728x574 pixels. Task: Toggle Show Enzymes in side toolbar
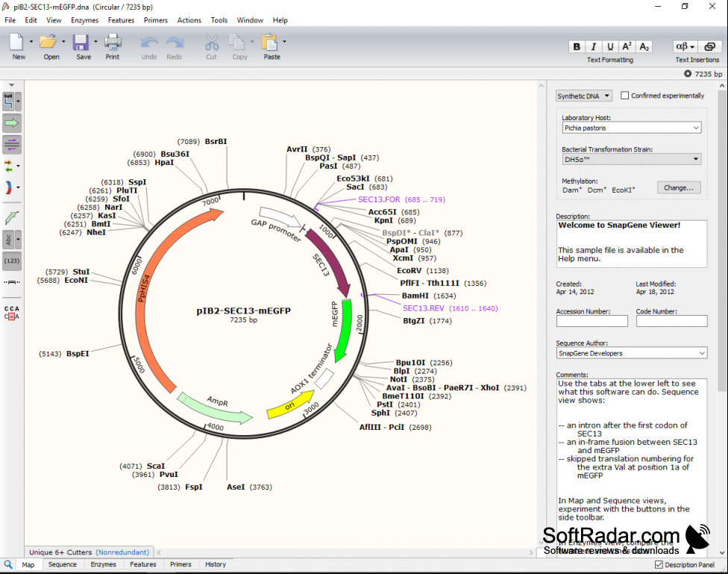(x=8, y=102)
